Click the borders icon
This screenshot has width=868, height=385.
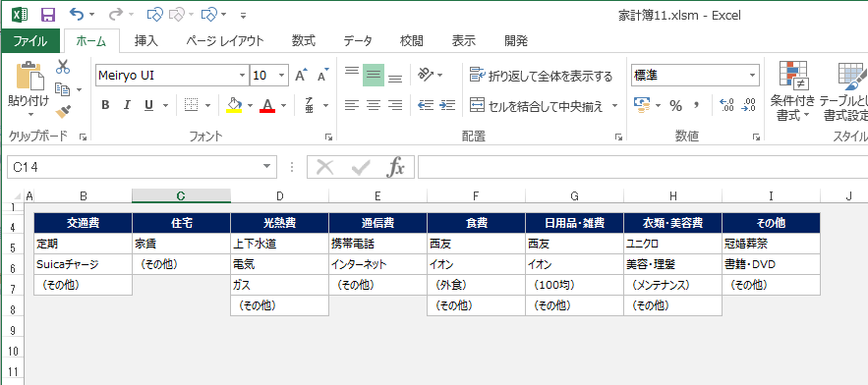tap(191, 105)
